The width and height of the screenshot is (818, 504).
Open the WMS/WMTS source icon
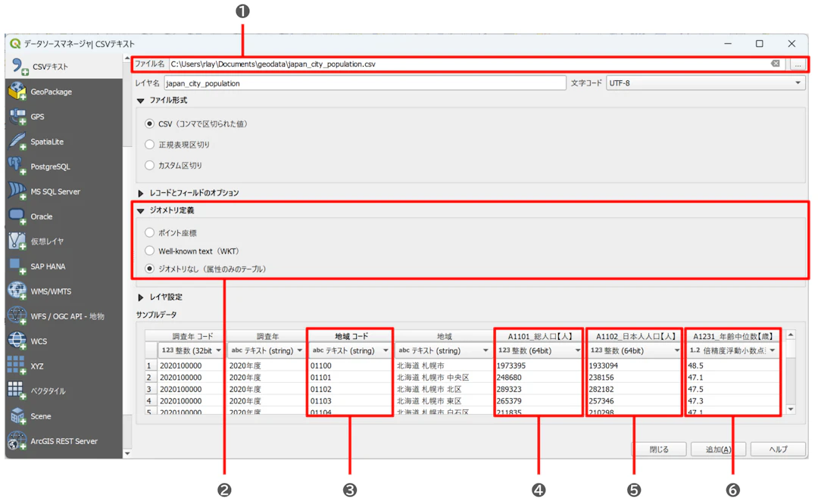pos(17,291)
